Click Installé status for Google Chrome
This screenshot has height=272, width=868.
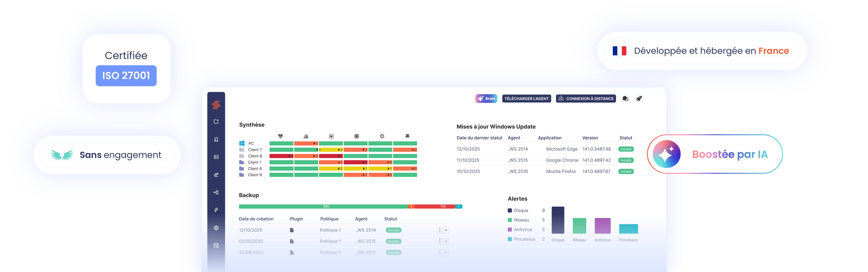(x=626, y=160)
